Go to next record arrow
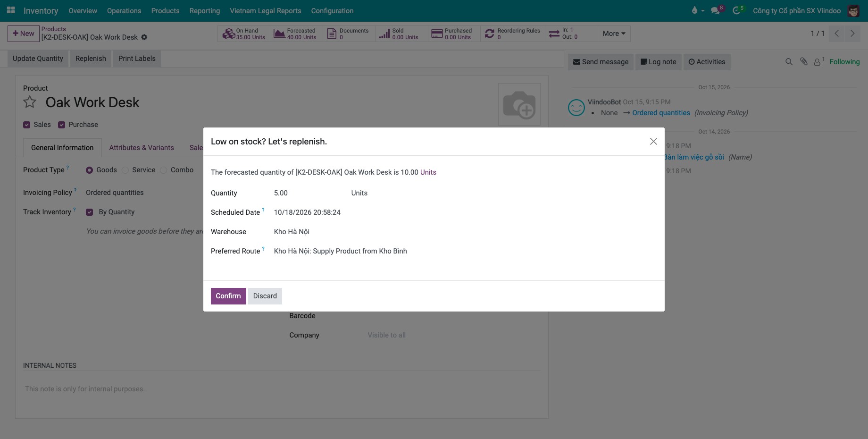Viewport: 868px width, 439px height. [852, 34]
